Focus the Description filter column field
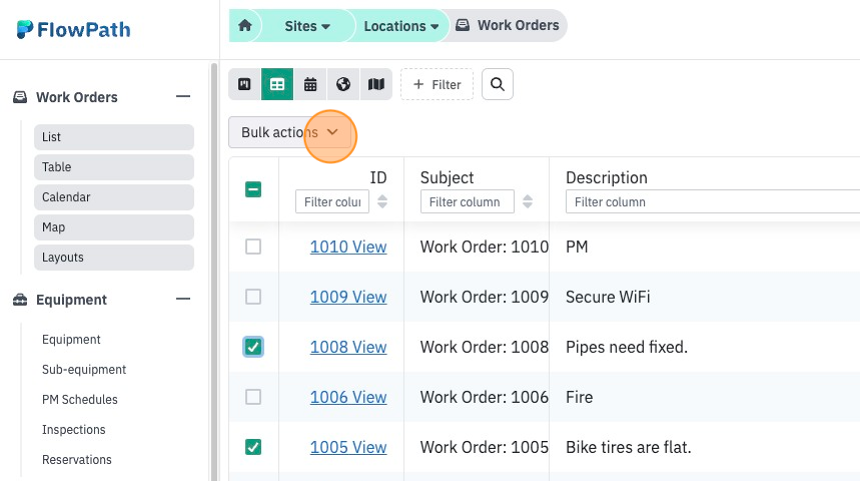 (x=713, y=201)
